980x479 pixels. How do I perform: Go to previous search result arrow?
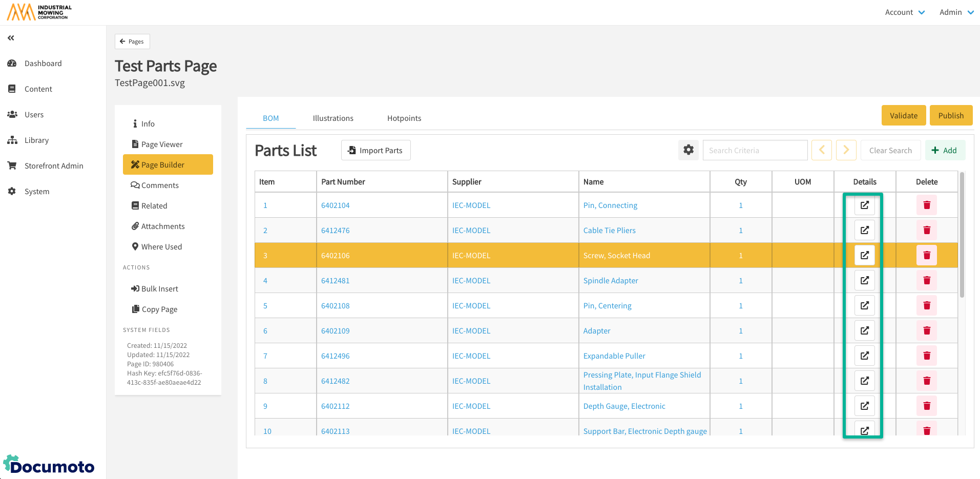pyautogui.click(x=821, y=150)
